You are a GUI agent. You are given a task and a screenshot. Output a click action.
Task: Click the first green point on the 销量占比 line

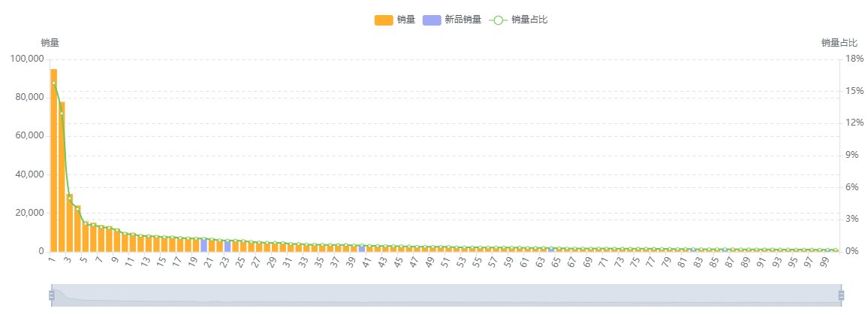(53, 83)
